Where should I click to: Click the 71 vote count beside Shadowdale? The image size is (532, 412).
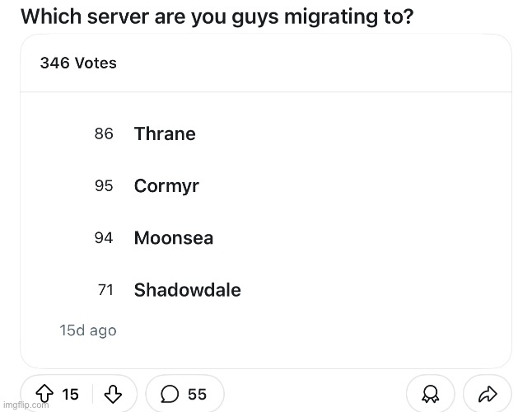click(105, 290)
